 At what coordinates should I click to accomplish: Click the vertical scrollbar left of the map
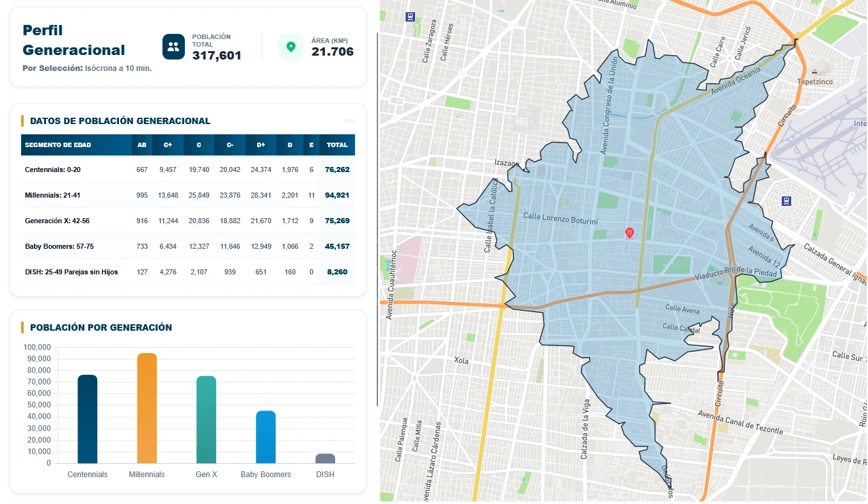pos(377,219)
